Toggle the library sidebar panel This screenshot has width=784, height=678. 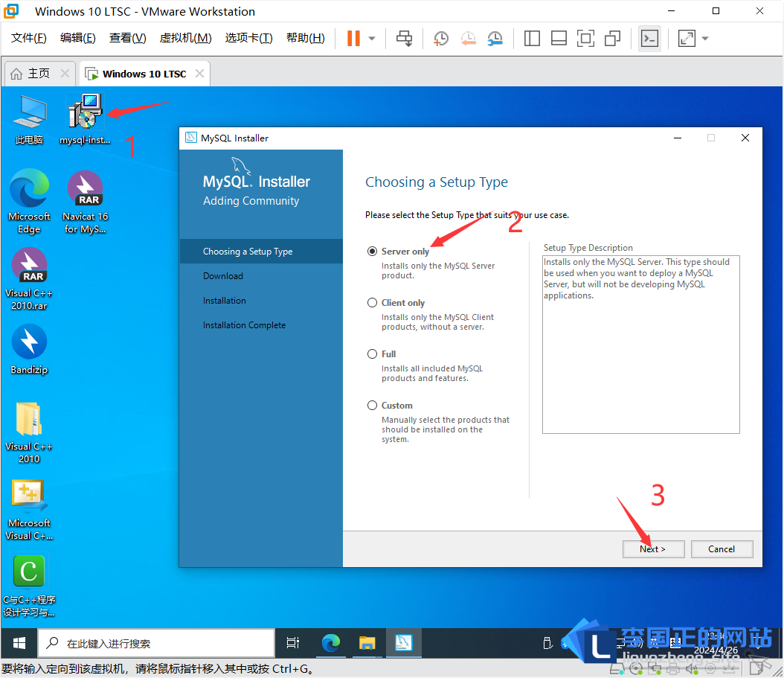coord(532,39)
